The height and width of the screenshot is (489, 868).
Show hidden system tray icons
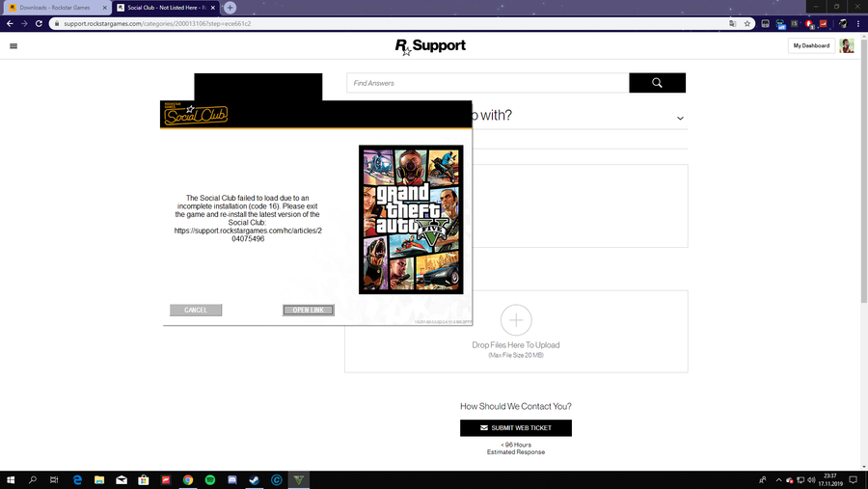778,480
